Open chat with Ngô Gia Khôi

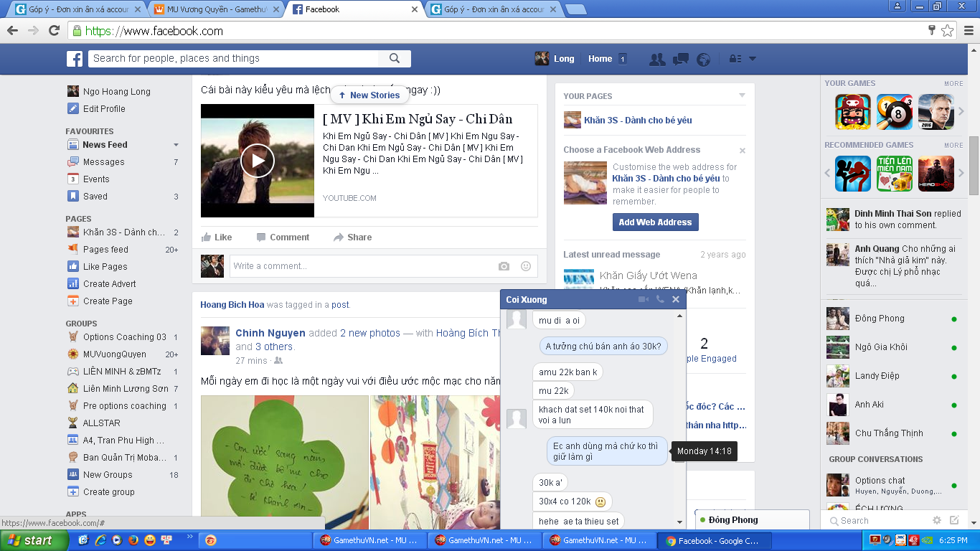[x=894, y=347]
